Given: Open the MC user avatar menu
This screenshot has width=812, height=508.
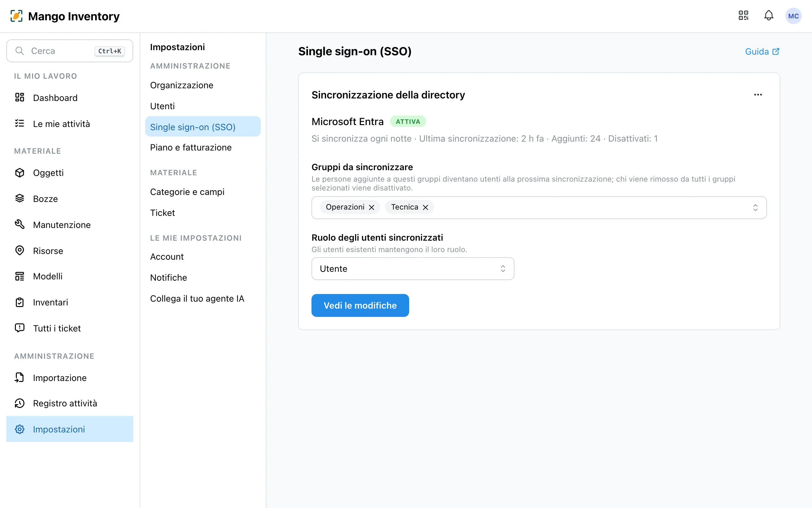Looking at the screenshot, I should [x=793, y=16].
